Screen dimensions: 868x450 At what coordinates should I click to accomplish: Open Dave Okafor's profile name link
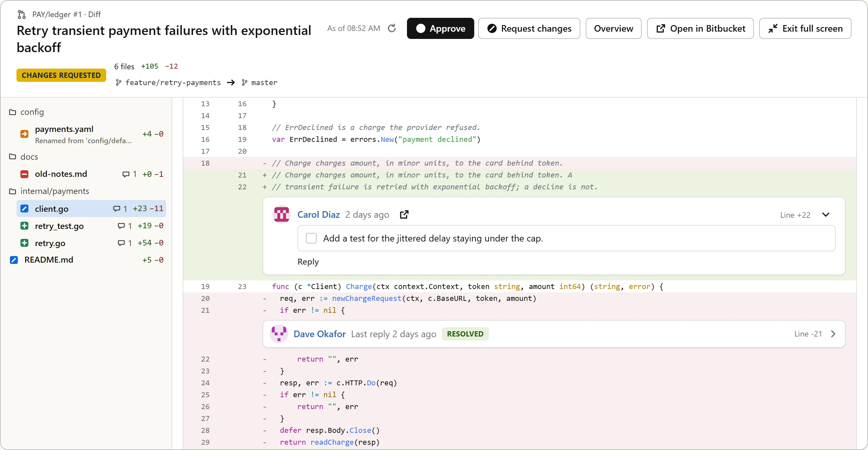point(320,334)
